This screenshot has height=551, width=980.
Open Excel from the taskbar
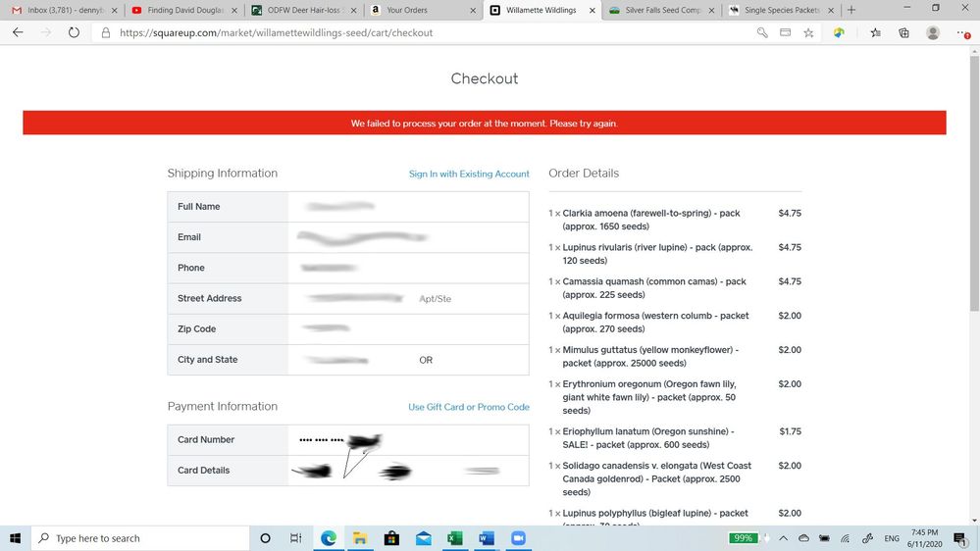(x=454, y=538)
